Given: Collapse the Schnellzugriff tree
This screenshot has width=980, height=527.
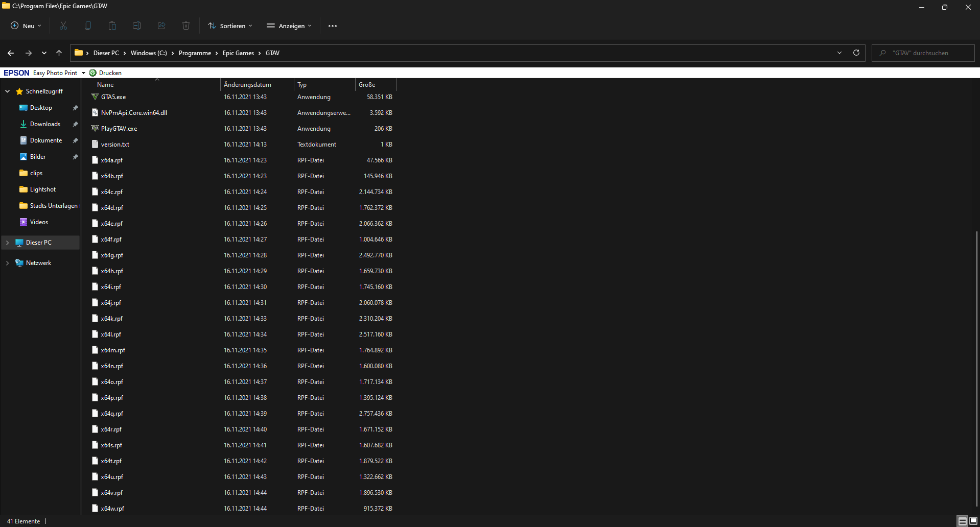Looking at the screenshot, I should click(x=8, y=91).
